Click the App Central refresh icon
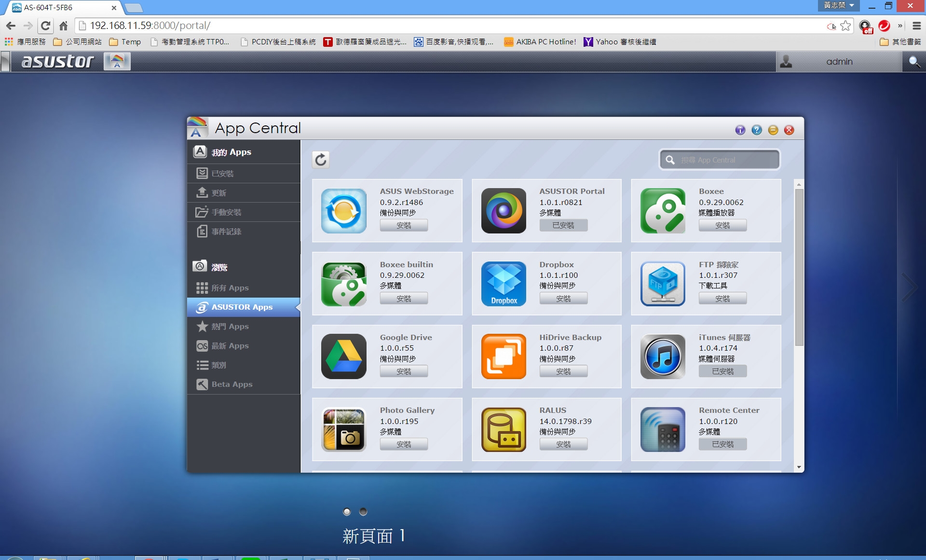Image resolution: width=926 pixels, height=560 pixels. [x=321, y=160]
